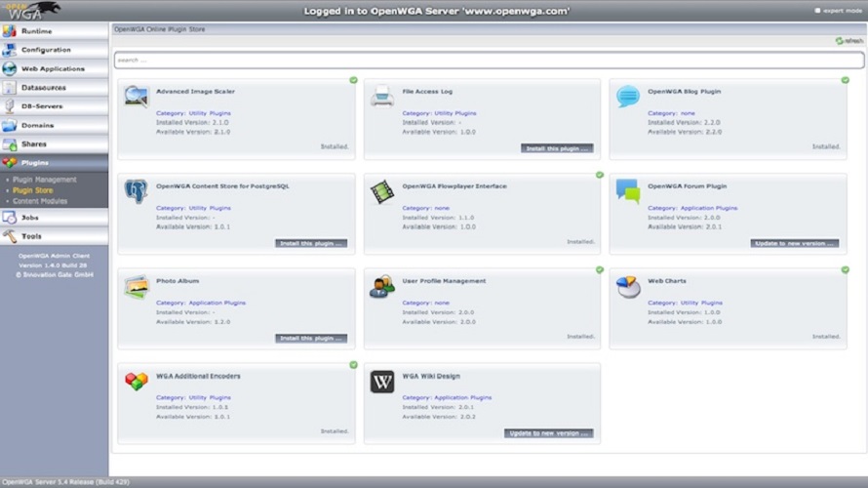Click the PostgreSQL elephant icon
Viewport: 868px width, 488px height.
(x=136, y=191)
